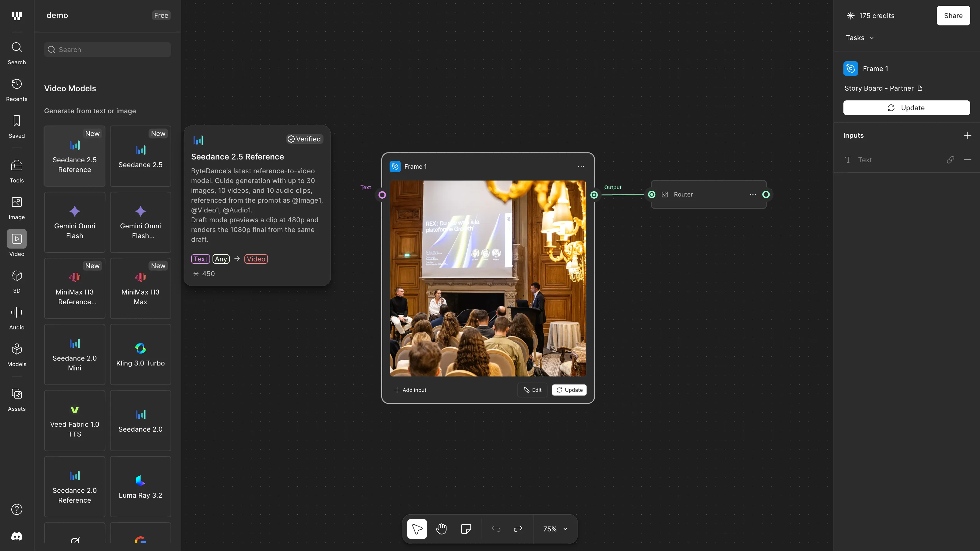Click Update button in right panel

[x=907, y=108]
